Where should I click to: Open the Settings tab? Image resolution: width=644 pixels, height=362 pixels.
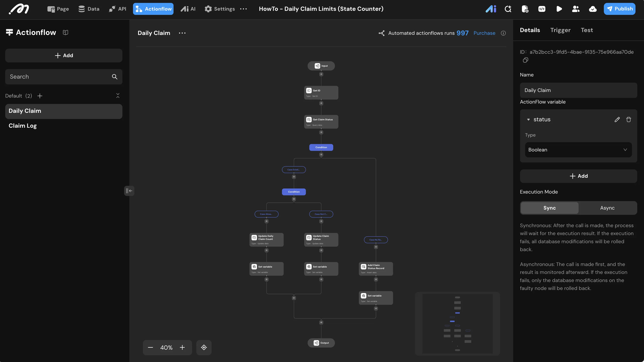pyautogui.click(x=220, y=9)
